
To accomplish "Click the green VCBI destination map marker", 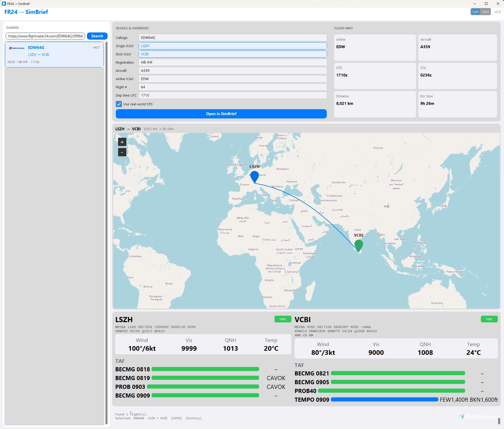I will point(359,245).
